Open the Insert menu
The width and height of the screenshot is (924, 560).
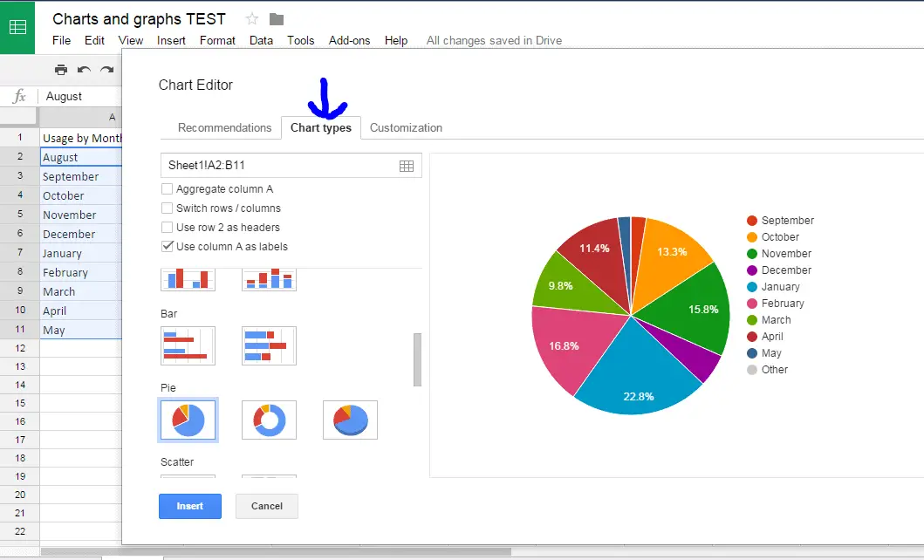pyautogui.click(x=171, y=40)
